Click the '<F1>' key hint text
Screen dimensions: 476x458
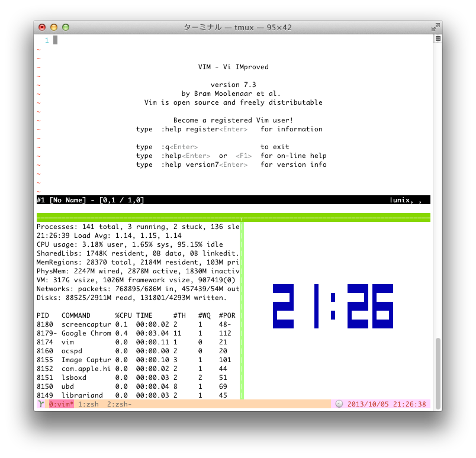tap(244, 156)
